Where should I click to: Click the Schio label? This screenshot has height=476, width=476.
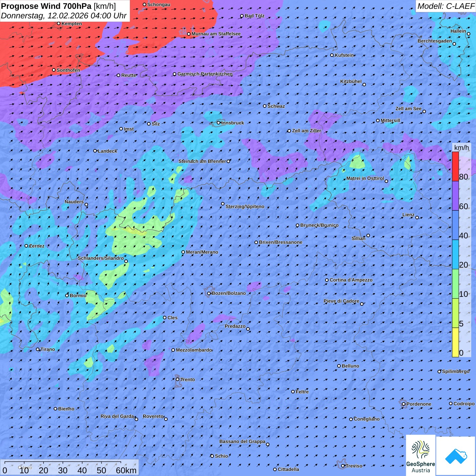pos(221,456)
